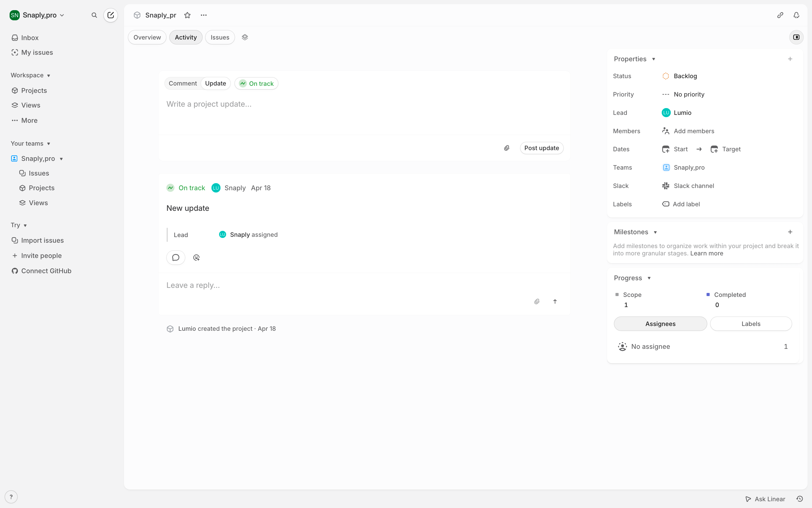Click into Write a project update field
The image size is (812, 508).
pos(364,104)
